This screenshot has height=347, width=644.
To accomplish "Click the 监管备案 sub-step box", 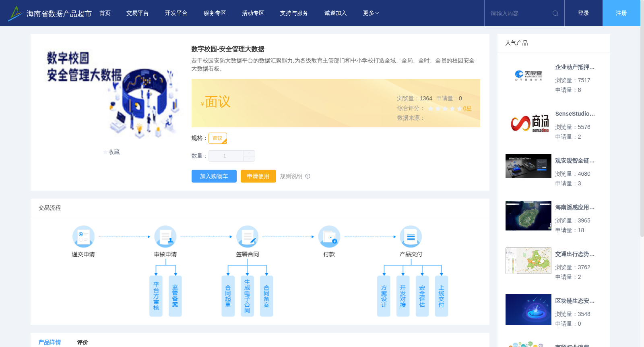I will (175, 296).
